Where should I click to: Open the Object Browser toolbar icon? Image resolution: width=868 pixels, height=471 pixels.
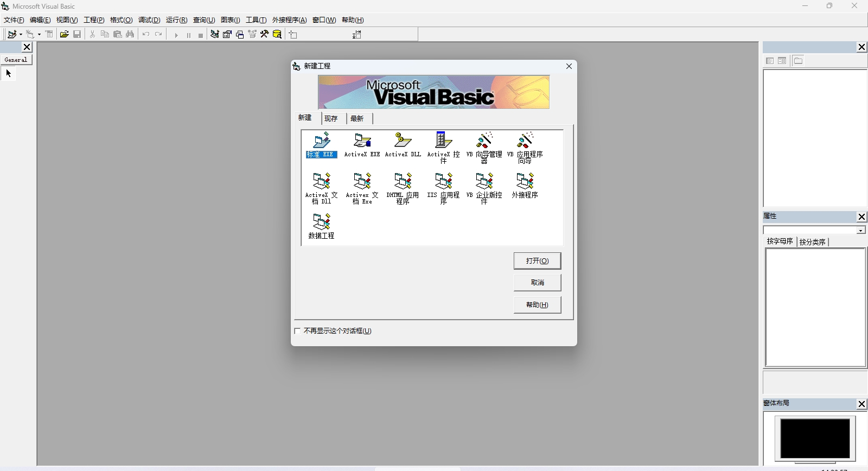252,34
